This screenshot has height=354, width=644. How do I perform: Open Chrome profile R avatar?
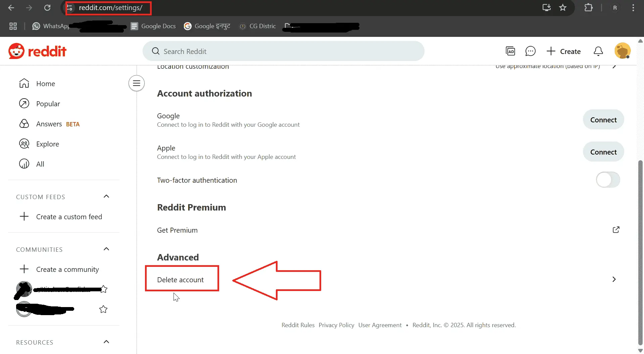(615, 8)
